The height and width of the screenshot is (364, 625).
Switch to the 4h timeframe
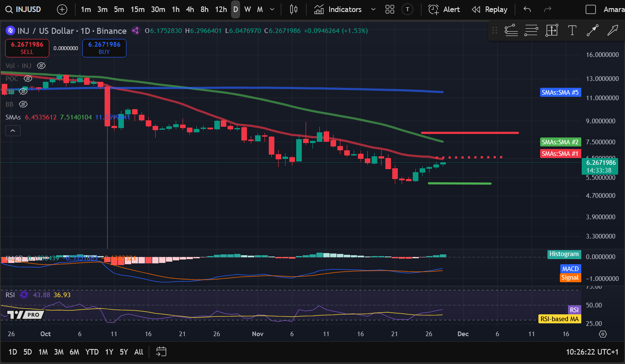[x=190, y=9]
